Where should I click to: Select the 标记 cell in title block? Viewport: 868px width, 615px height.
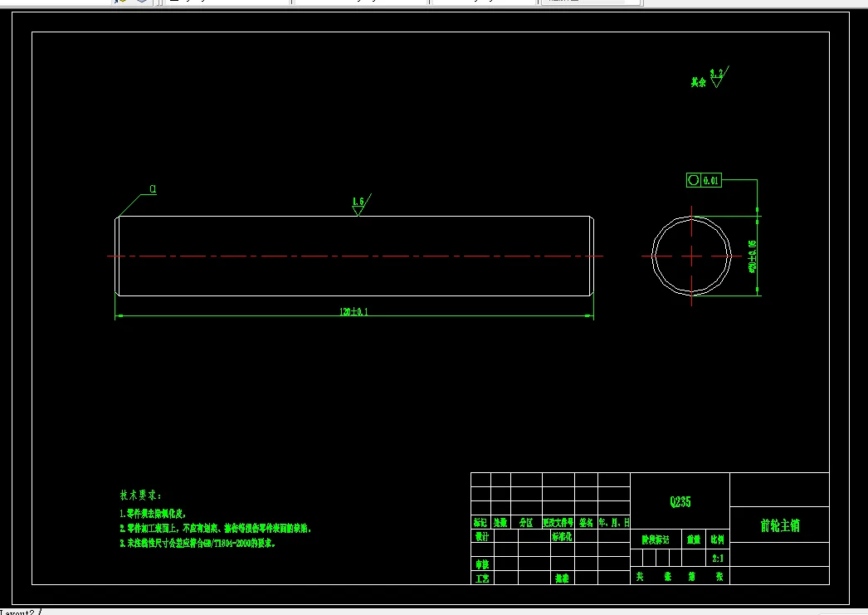click(480, 522)
